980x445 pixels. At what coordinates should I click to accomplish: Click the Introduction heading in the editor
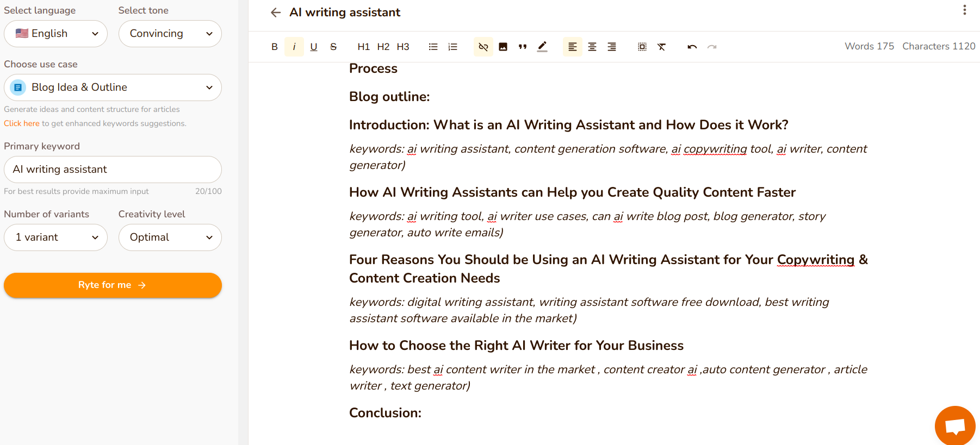pos(569,125)
